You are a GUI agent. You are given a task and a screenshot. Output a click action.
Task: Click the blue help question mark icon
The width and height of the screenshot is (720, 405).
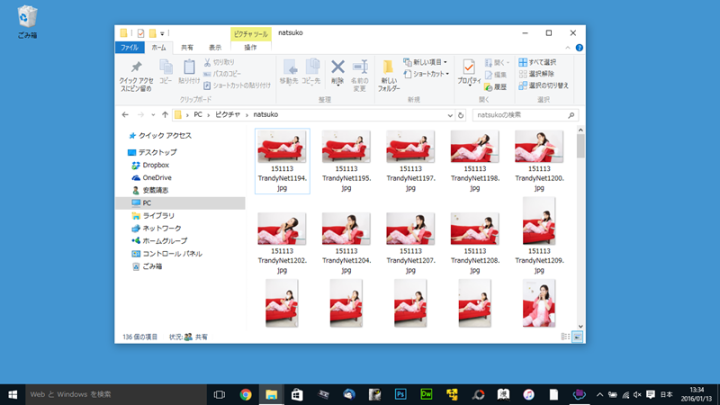579,48
